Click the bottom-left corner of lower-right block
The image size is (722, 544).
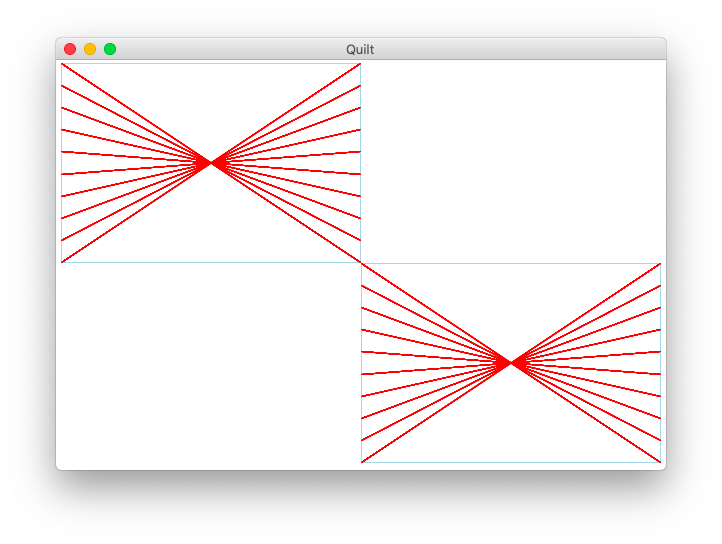(362, 462)
